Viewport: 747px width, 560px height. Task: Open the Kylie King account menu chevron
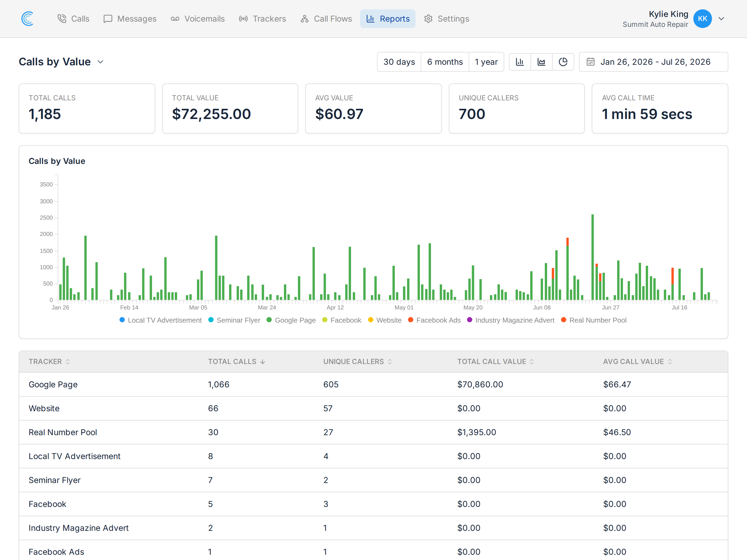tap(721, 19)
